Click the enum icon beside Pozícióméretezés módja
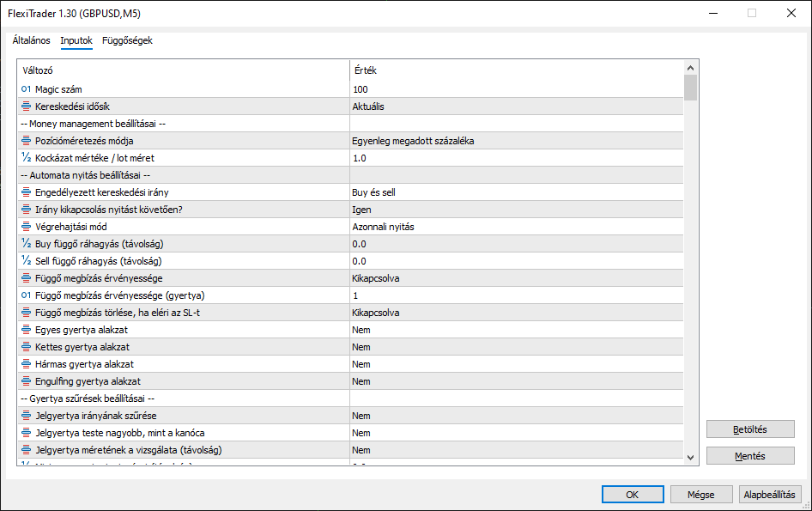The height and width of the screenshot is (511, 812). [x=26, y=141]
